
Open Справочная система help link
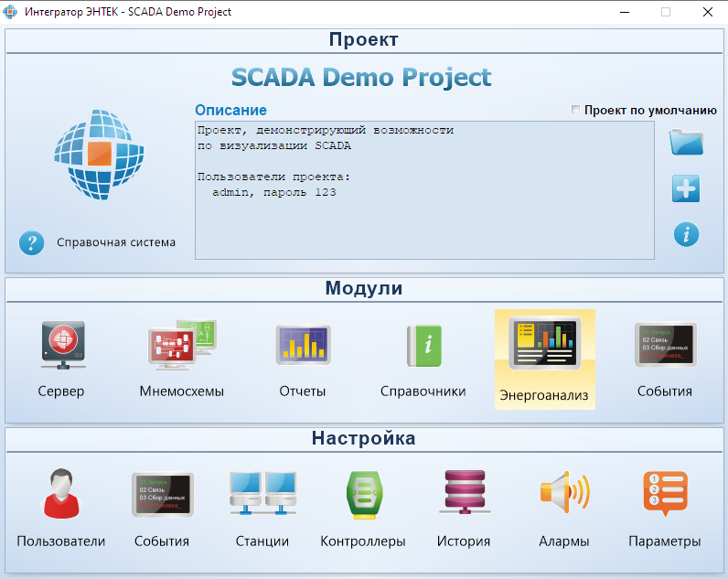tap(116, 242)
